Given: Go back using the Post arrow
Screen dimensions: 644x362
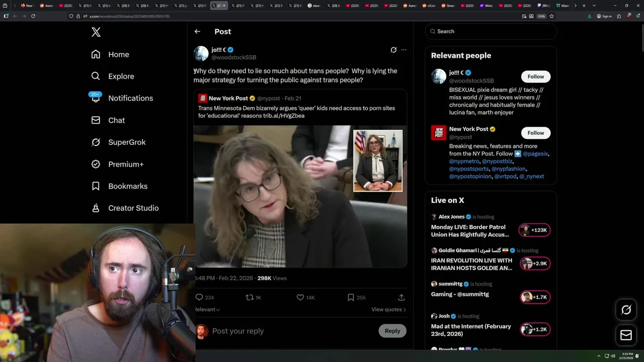Looking at the screenshot, I should point(197,31).
